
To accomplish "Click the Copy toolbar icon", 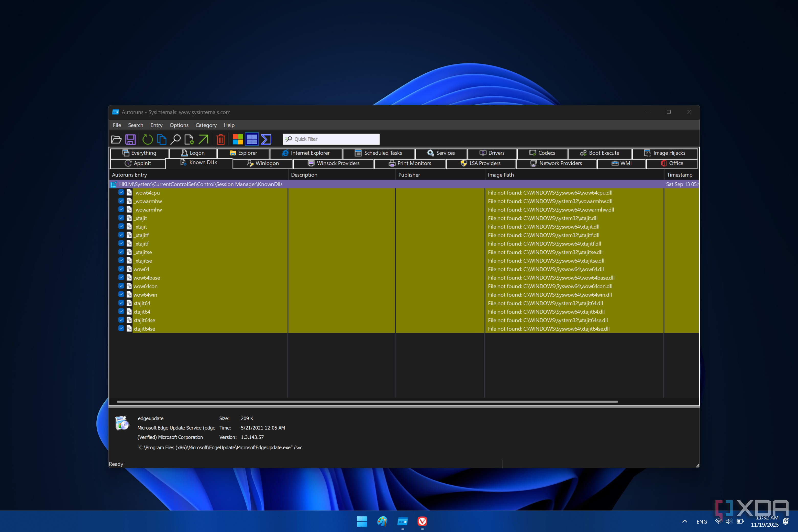I will (x=161, y=139).
